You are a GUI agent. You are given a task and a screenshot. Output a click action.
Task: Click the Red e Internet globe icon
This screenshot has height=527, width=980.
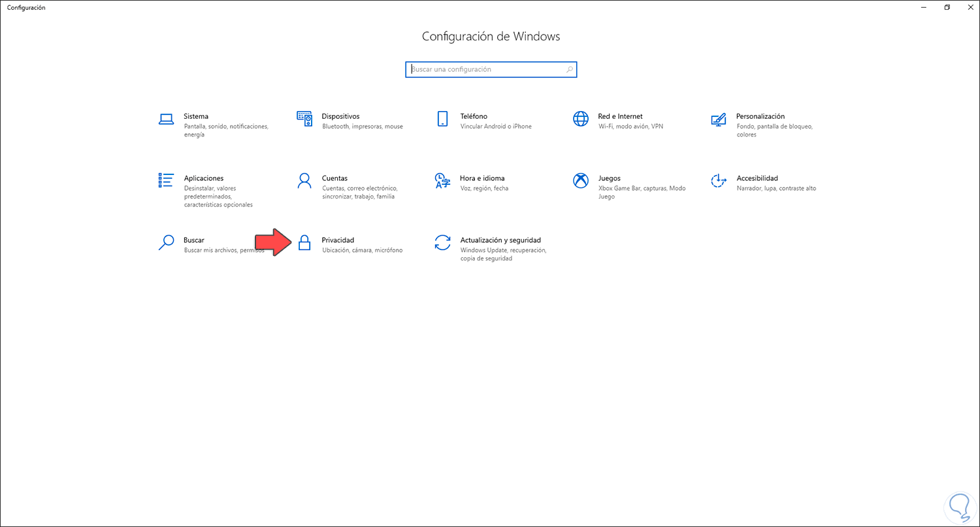(x=580, y=119)
